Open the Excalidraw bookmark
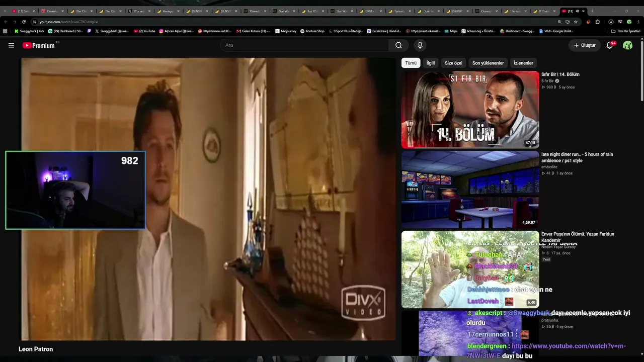 (x=383, y=31)
